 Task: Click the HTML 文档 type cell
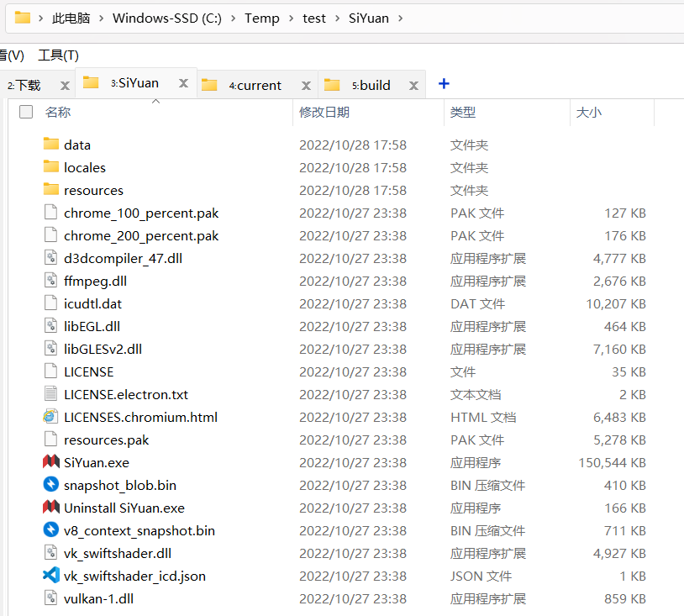pyautogui.click(x=483, y=417)
